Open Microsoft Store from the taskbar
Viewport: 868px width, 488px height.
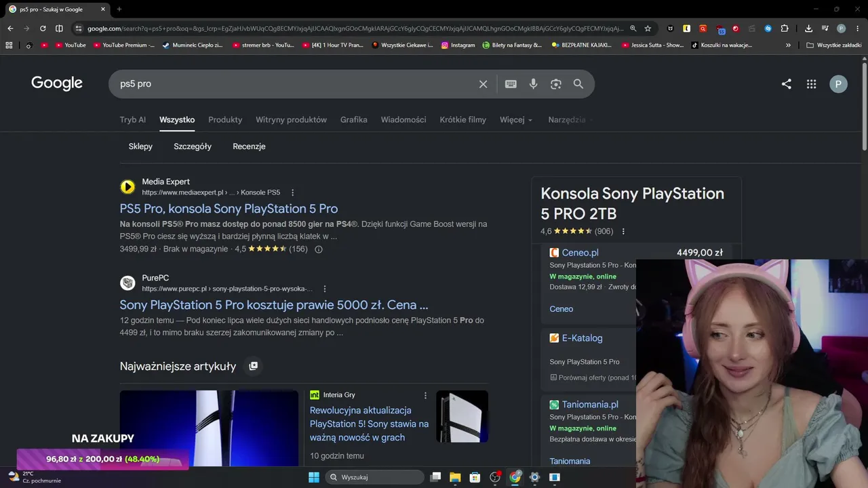point(475,477)
